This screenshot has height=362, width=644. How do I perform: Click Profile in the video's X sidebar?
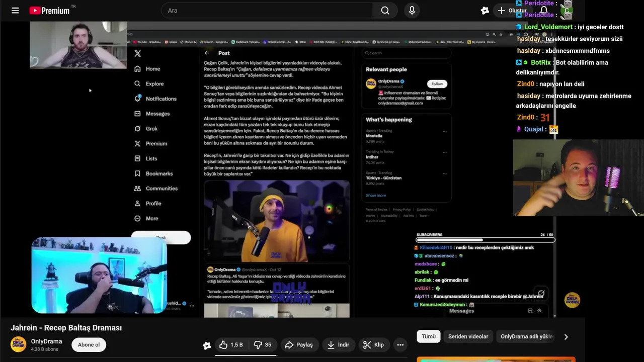click(x=148, y=204)
